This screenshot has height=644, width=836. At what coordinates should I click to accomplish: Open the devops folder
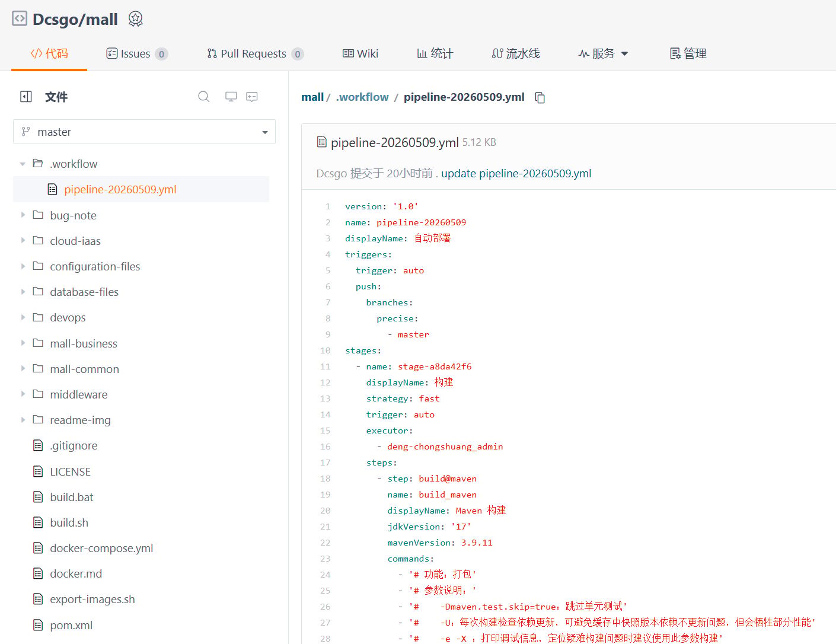coord(68,317)
